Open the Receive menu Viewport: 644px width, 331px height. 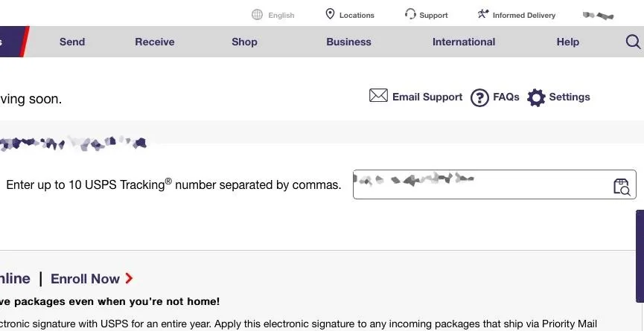[155, 42]
